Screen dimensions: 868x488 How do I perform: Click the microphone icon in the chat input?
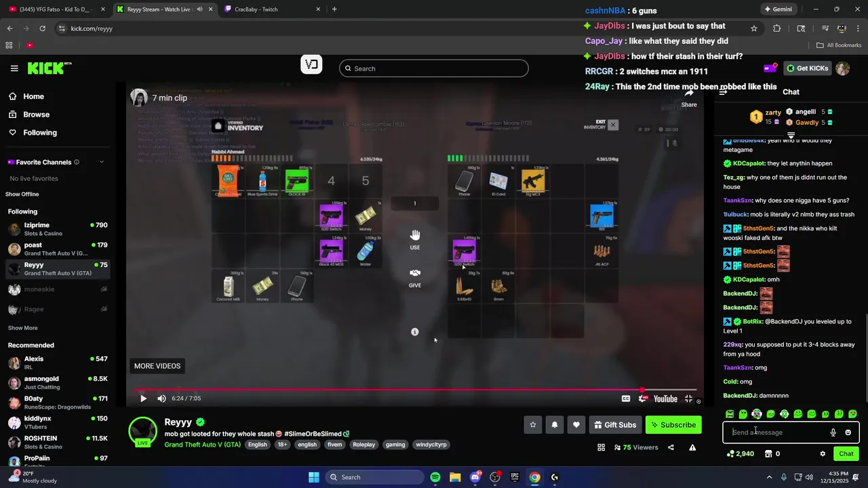833,432
